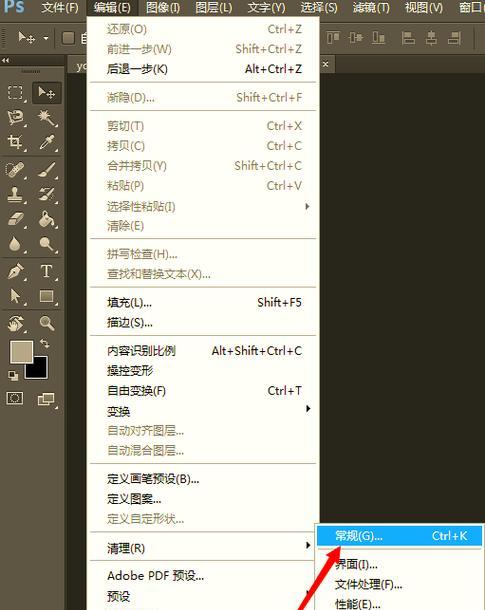485x610 pixels.
Task: Select the Eyedropper tool
Action: tap(47, 142)
